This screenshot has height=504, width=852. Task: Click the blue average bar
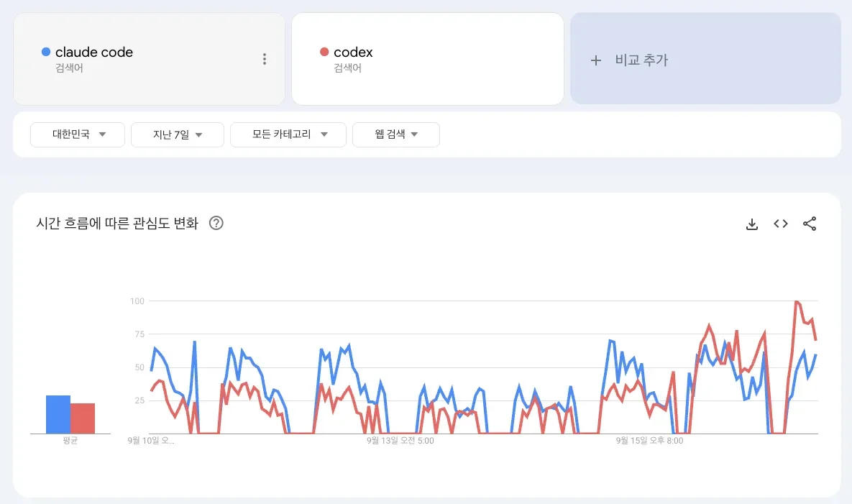(58, 415)
